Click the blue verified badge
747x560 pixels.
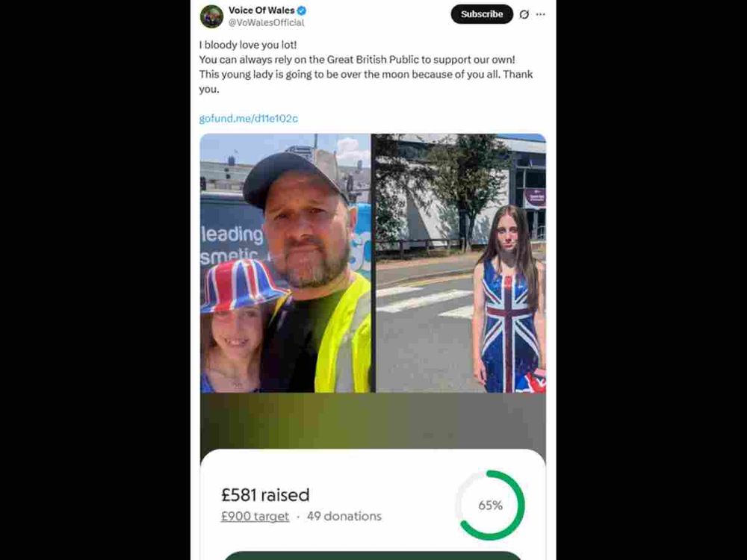point(302,10)
